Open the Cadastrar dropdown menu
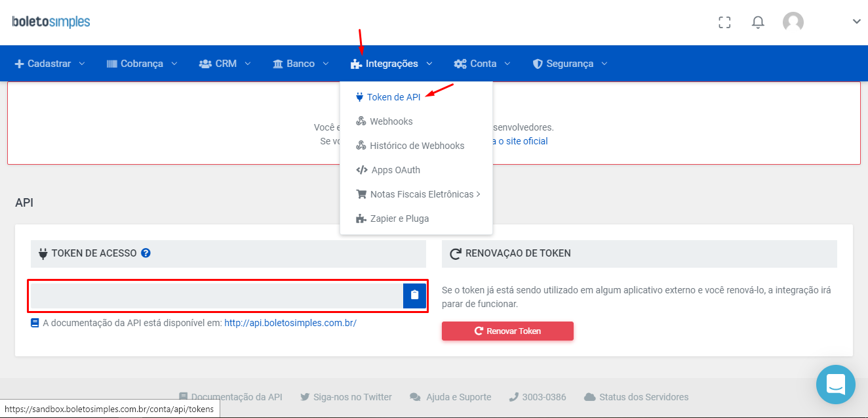Viewport: 868px width, 418px height. click(x=50, y=64)
